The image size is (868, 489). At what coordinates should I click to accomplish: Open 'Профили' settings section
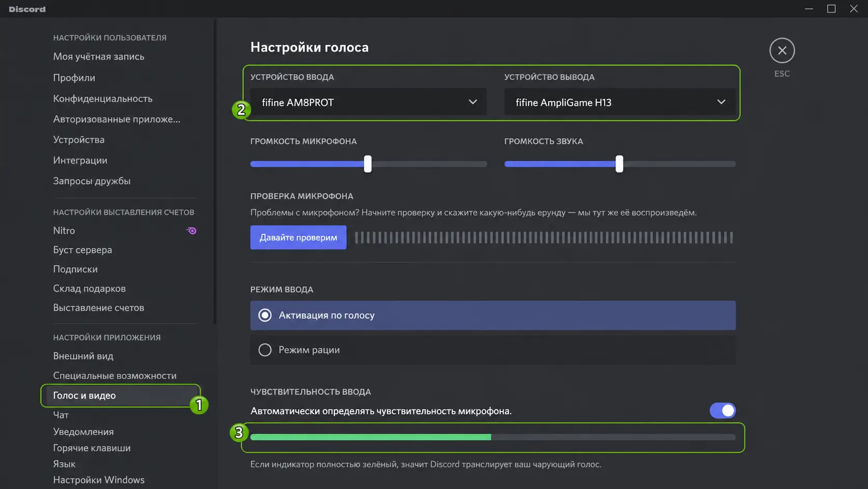[x=74, y=77]
